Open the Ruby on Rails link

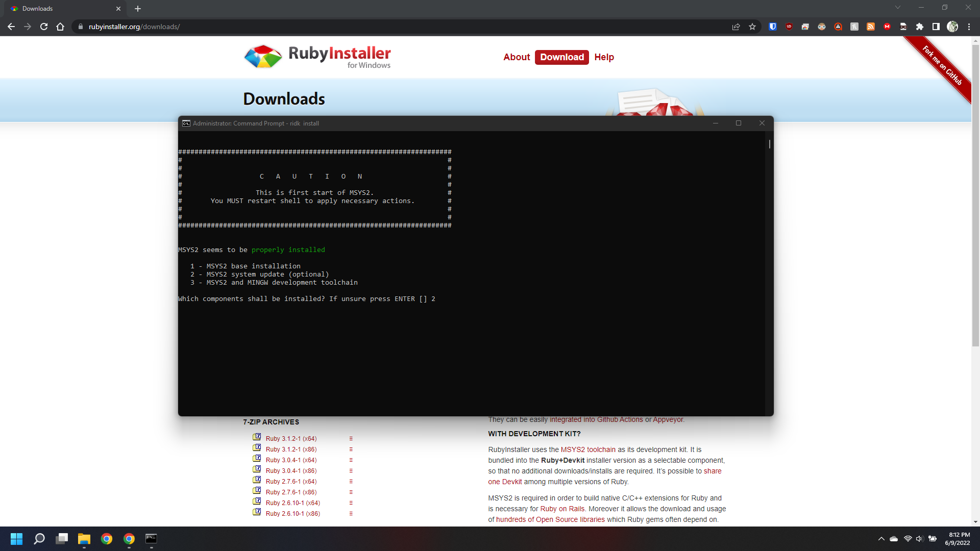click(x=562, y=509)
